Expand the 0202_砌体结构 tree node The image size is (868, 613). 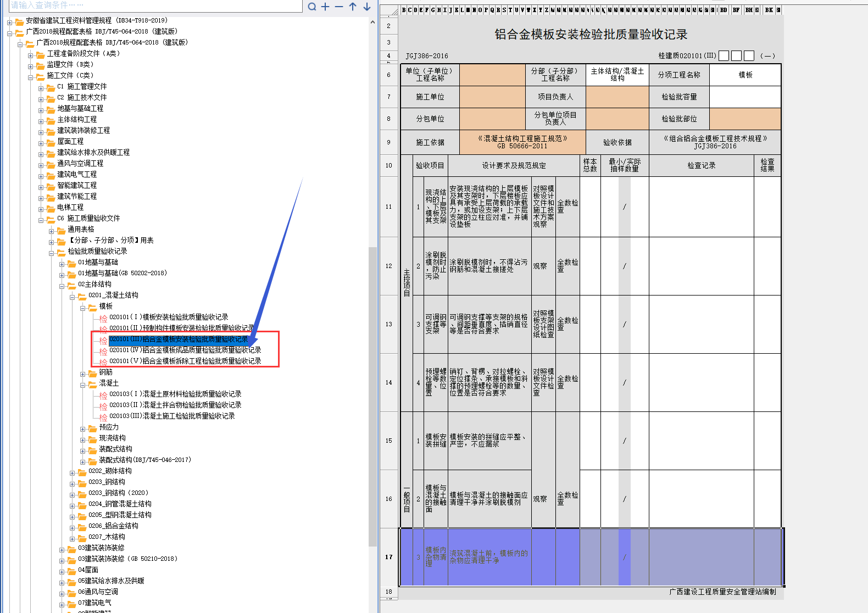pyautogui.click(x=73, y=473)
